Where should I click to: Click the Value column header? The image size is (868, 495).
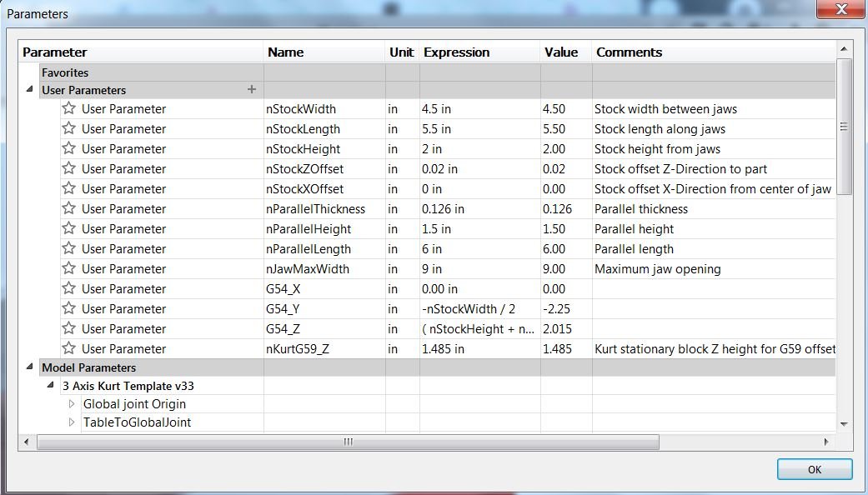pos(566,52)
